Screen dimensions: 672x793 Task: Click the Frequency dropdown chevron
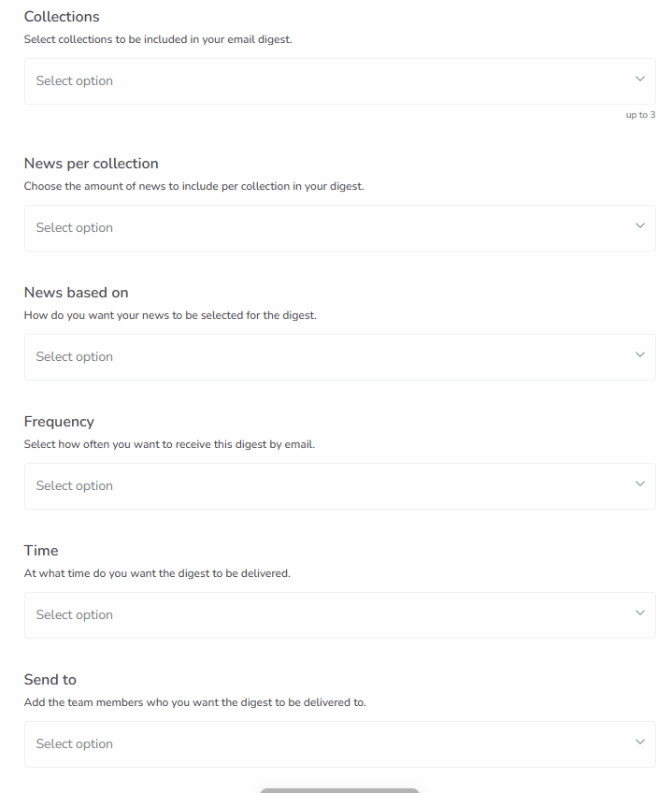[640, 483]
